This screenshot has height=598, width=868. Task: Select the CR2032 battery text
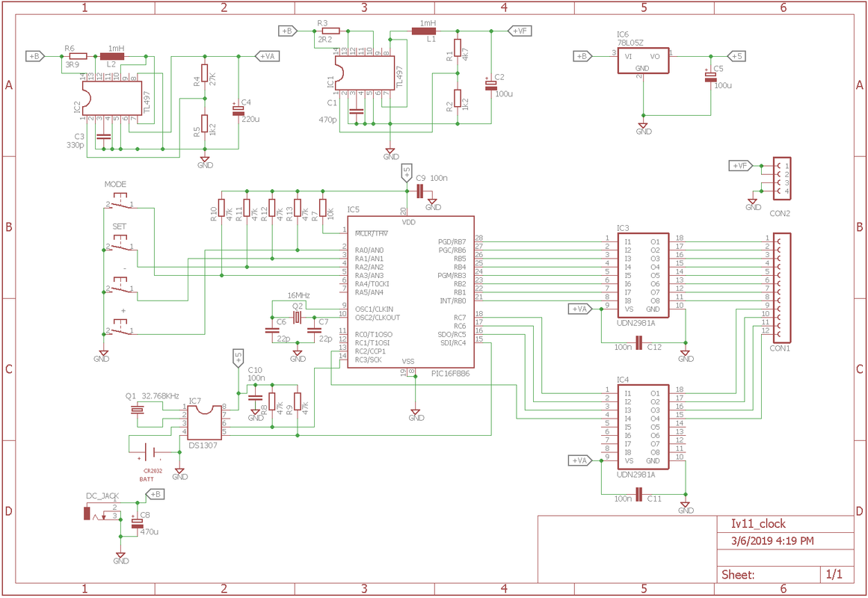pyautogui.click(x=153, y=471)
